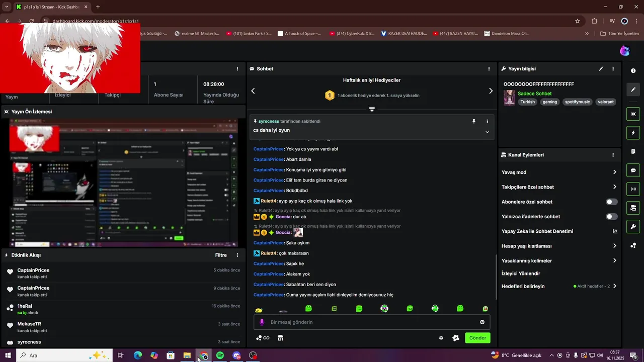The width and height of the screenshot is (644, 362).
Task: Click channel points infinity icon
Action: click(x=263, y=338)
